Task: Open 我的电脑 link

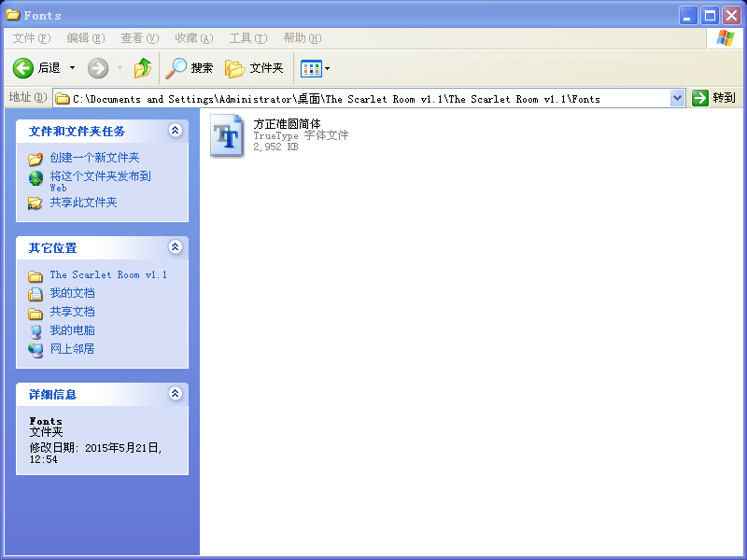Action: tap(73, 330)
